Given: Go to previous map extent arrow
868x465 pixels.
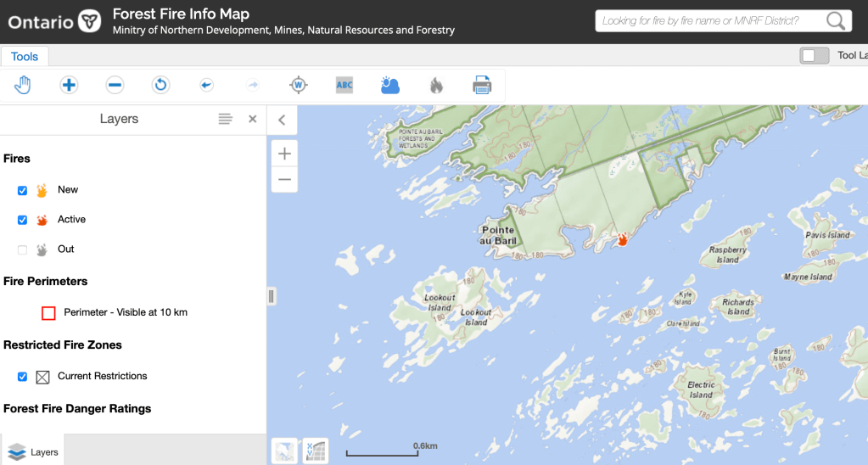Looking at the screenshot, I should point(206,85).
